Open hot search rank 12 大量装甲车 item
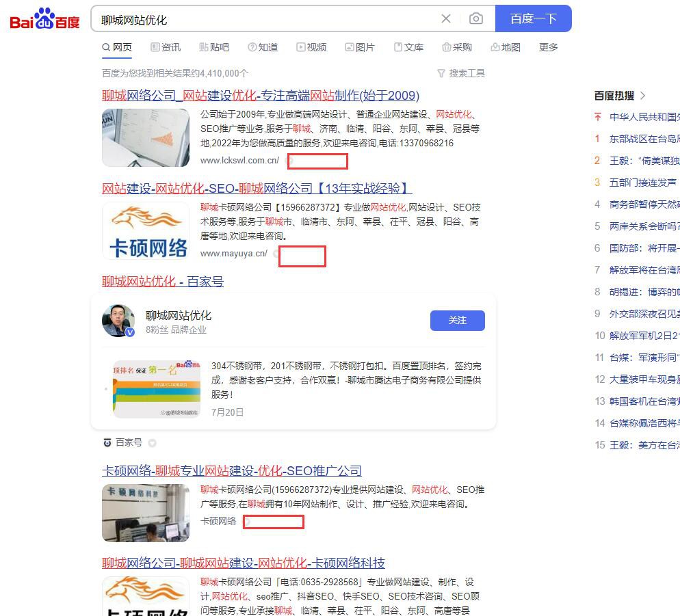The width and height of the screenshot is (680, 616). (644, 379)
